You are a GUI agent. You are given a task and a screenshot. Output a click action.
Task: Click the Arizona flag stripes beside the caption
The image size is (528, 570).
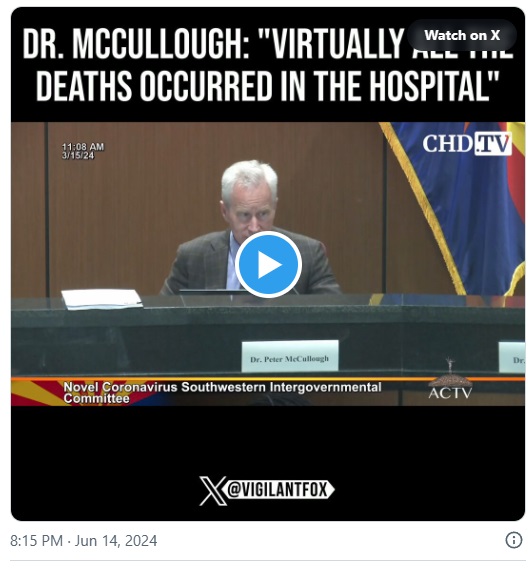tap(36, 393)
